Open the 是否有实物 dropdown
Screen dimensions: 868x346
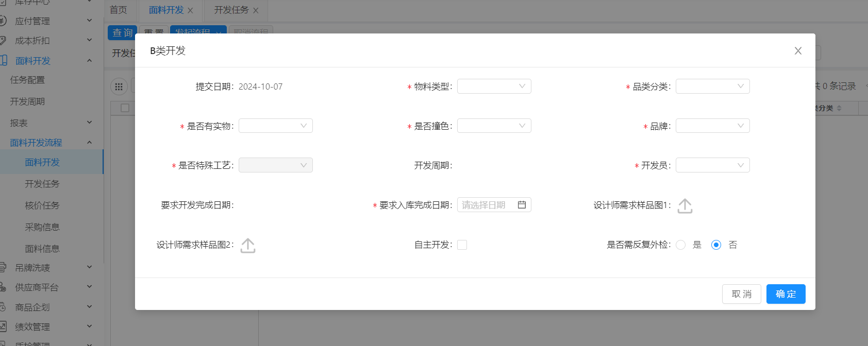pos(275,126)
